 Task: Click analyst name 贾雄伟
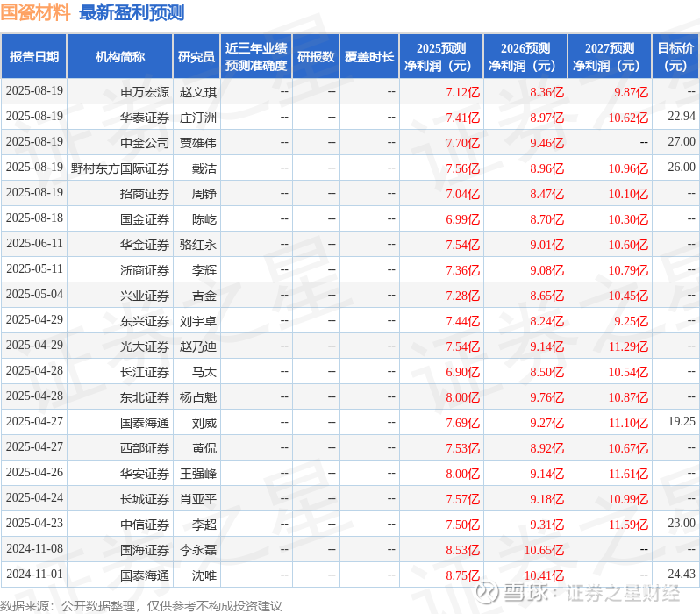[x=198, y=143]
